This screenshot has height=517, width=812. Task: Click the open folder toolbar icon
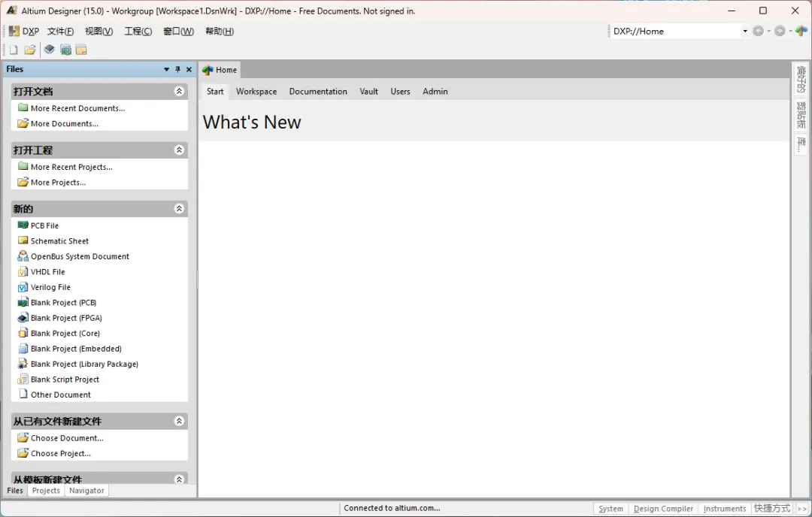point(30,50)
